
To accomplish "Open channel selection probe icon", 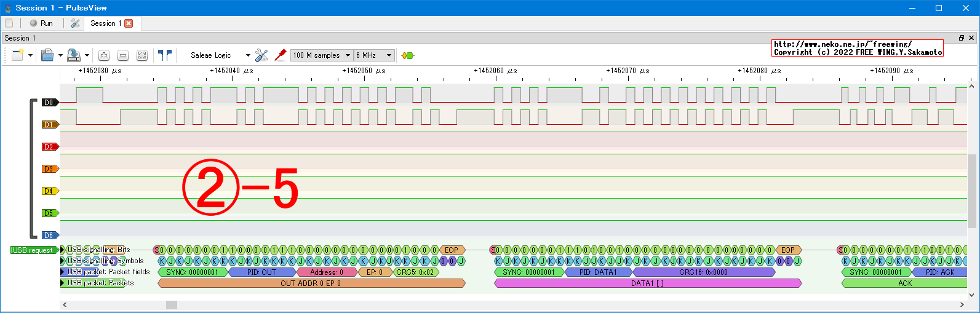I will pos(281,55).
